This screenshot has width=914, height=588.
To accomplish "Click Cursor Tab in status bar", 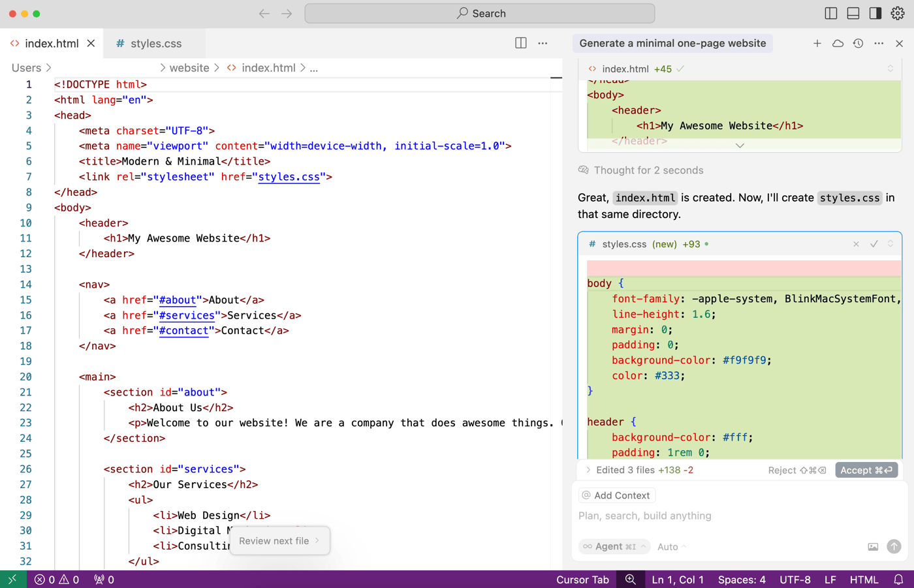I will 582,580.
